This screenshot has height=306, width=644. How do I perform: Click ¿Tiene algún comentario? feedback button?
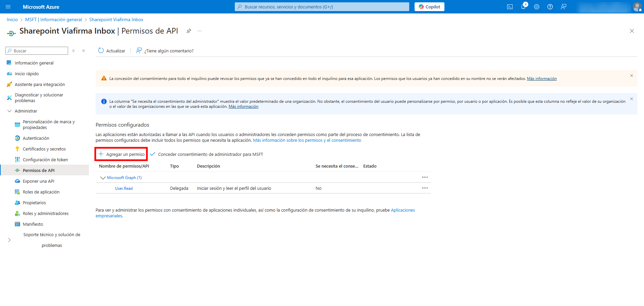point(165,51)
